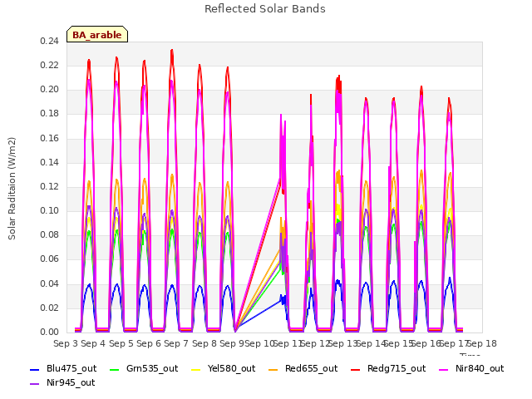Click the 0.00 y-axis tick label
Image resolution: width=532 pixels, height=399 pixels.
pos(49,332)
